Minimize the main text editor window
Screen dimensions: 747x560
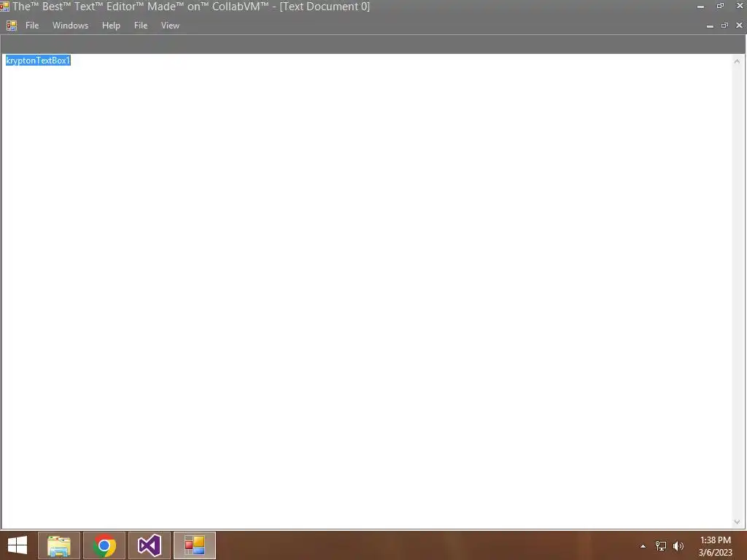(700, 6)
